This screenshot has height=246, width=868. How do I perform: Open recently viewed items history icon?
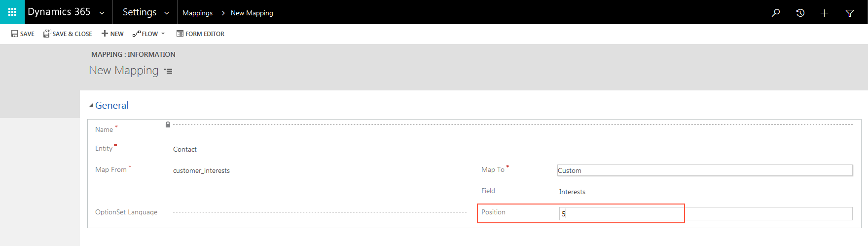(800, 13)
